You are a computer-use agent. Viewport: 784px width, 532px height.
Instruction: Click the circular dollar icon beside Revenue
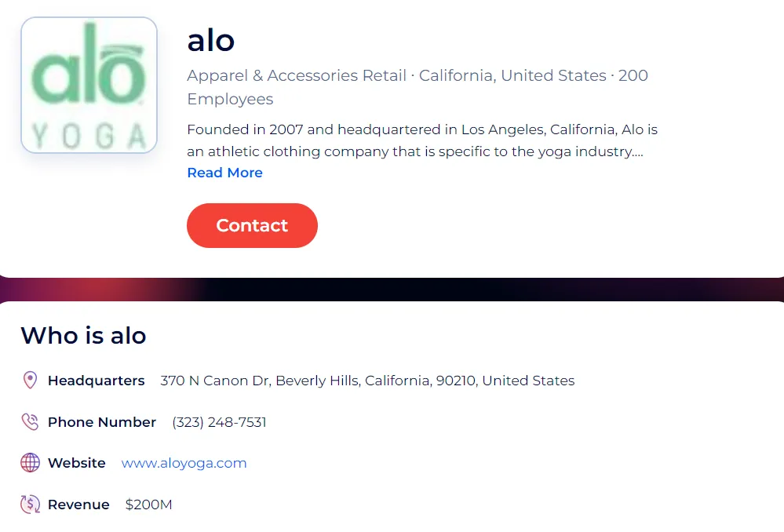click(30, 504)
